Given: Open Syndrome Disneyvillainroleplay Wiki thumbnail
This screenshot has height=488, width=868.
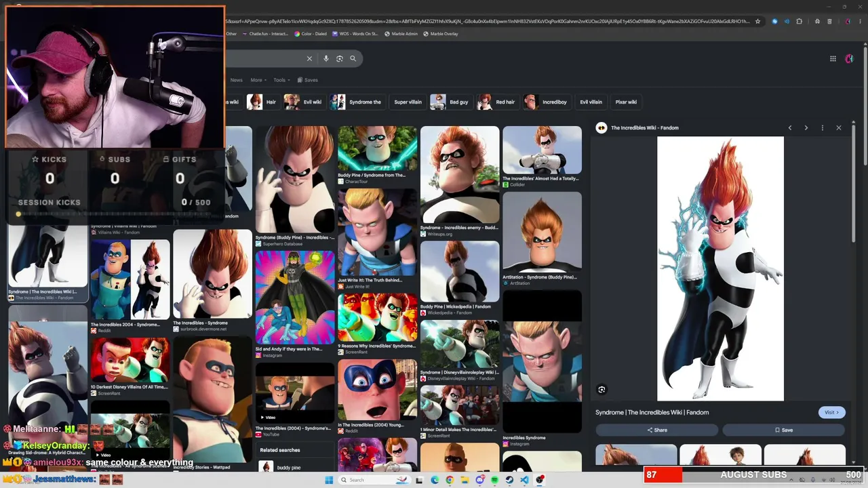Looking at the screenshot, I should point(460,344).
